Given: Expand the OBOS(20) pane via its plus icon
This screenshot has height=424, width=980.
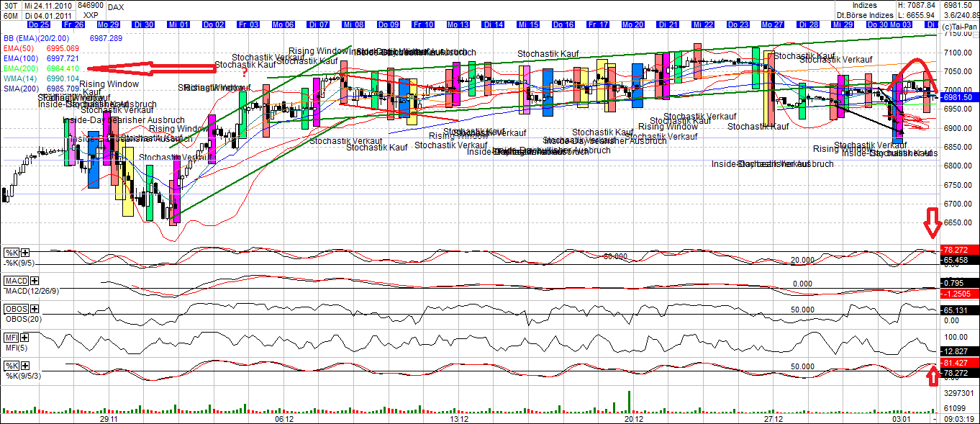Looking at the screenshot, I should (35, 309).
